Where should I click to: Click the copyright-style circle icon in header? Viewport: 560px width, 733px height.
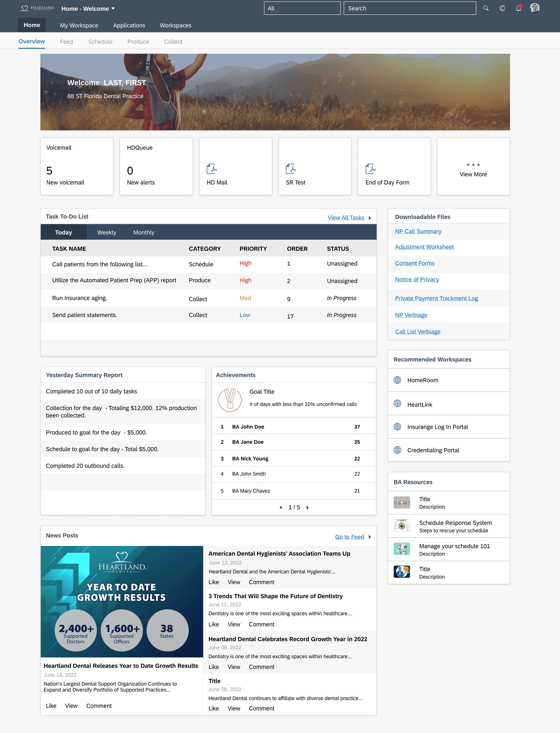coord(502,8)
